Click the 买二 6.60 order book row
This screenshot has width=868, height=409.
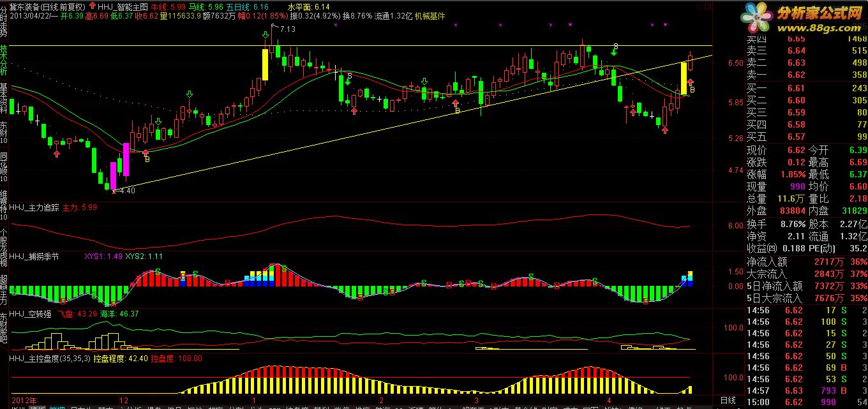point(807,100)
